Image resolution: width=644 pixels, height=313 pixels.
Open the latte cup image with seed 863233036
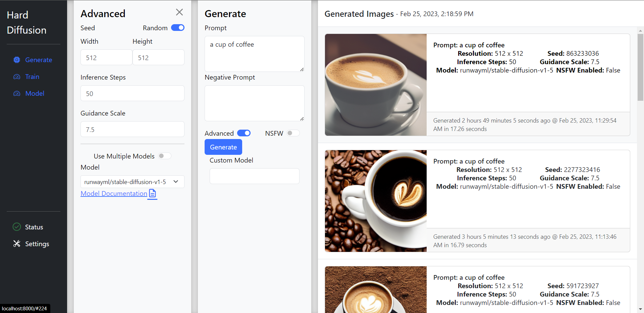(x=376, y=85)
